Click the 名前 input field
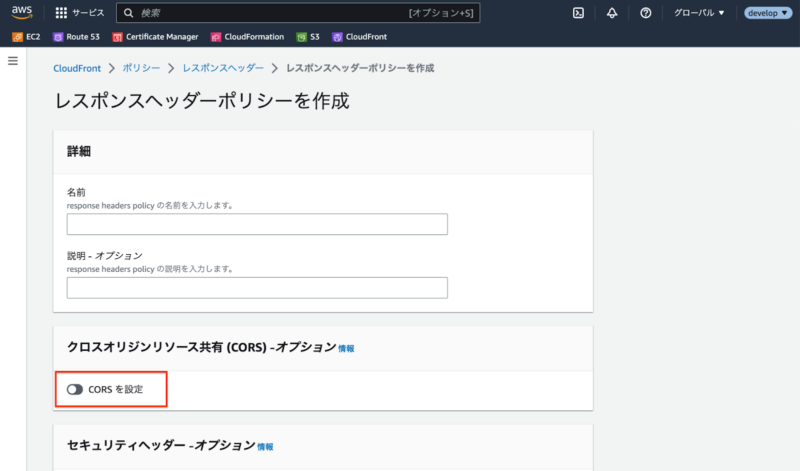800x471 pixels. pos(257,224)
